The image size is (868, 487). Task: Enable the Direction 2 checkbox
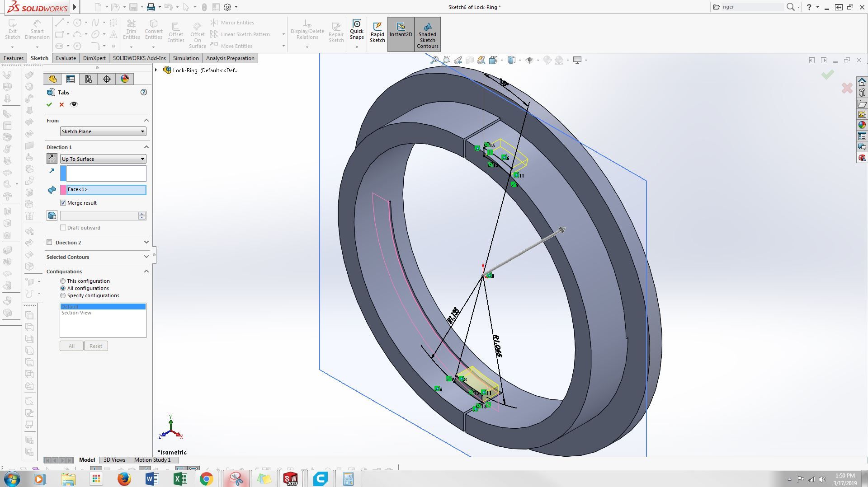point(49,243)
